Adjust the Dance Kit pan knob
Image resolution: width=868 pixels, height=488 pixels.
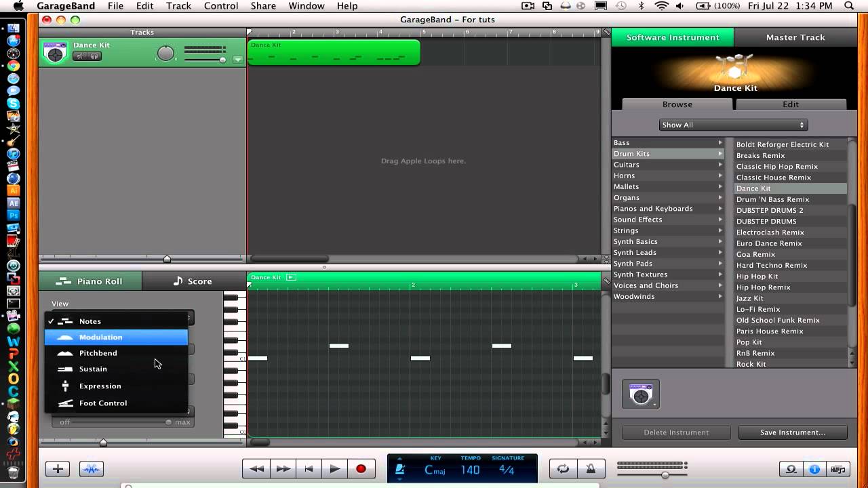point(165,53)
